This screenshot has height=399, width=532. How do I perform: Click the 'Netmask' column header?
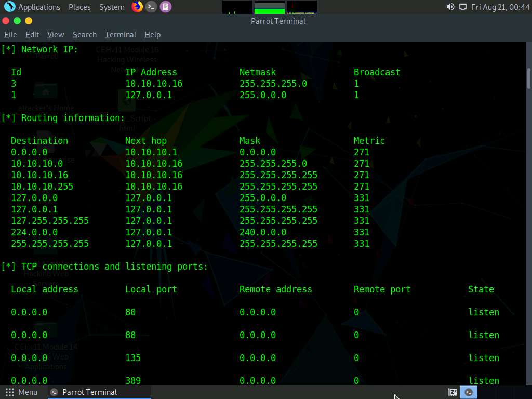[258, 72]
